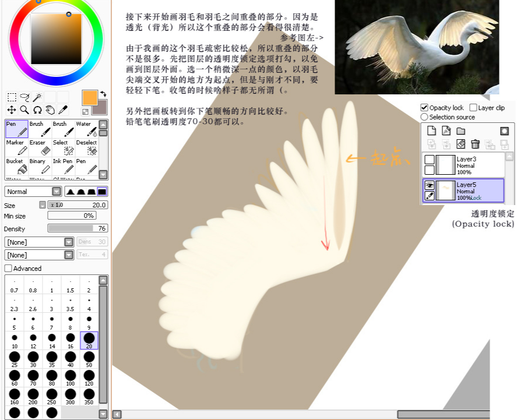Choose brush size 50 from presets
The height and width of the screenshot is (420, 517).
coord(89,357)
